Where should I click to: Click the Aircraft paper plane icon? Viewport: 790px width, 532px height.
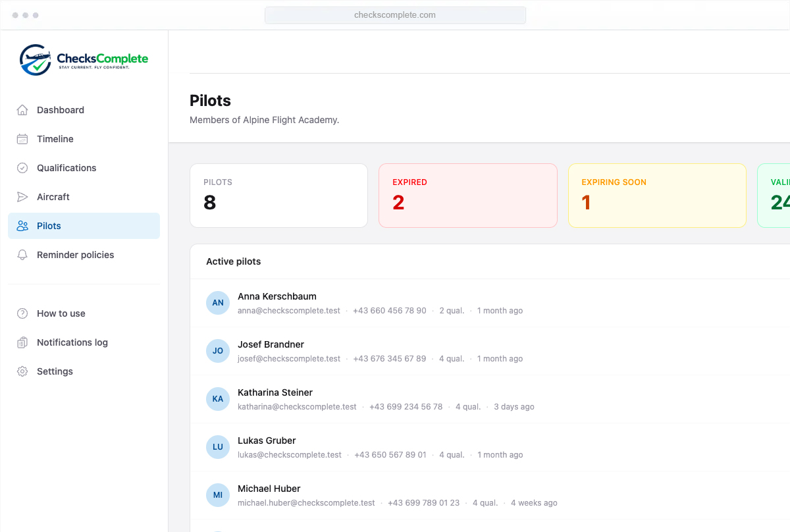[22, 197]
